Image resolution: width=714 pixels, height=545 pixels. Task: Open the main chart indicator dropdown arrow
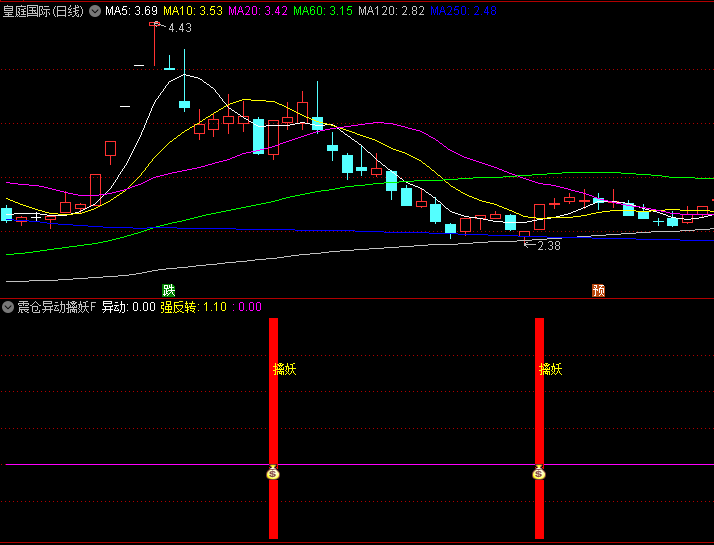[x=95, y=11]
